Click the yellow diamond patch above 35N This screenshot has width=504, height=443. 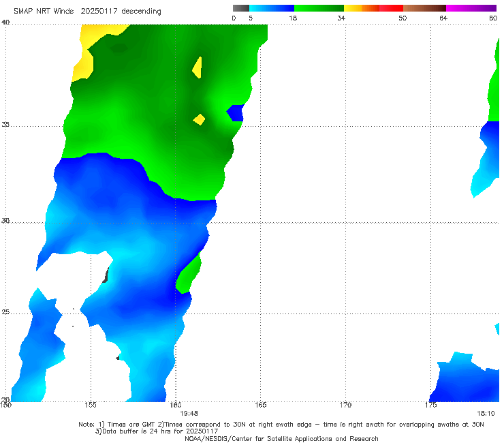(x=199, y=119)
